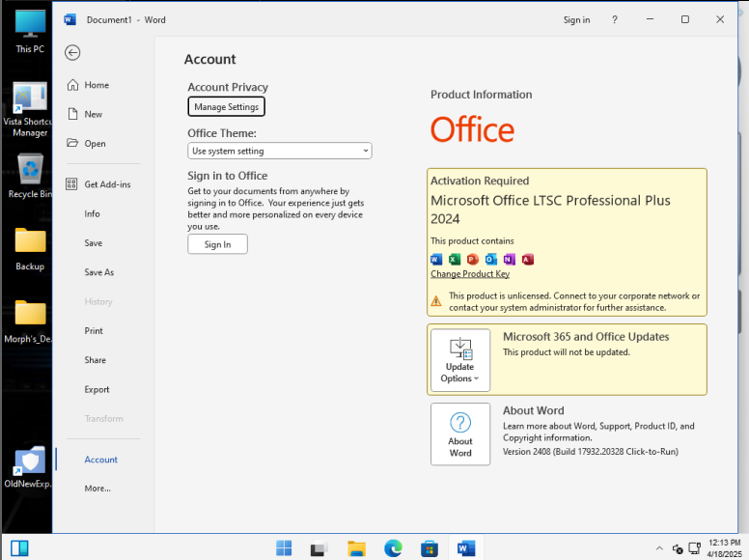Open More... options in sidebar
Image resolution: width=749 pixels, height=560 pixels.
97,489
